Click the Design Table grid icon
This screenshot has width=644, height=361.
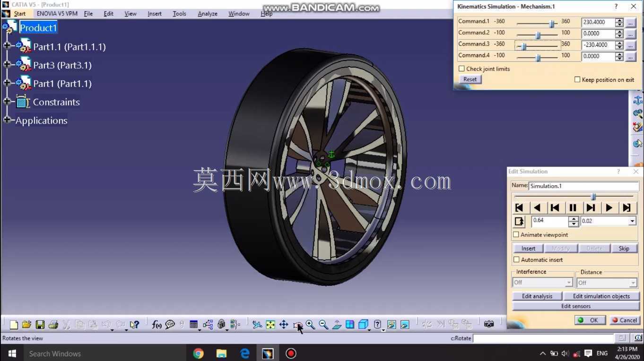(193, 325)
